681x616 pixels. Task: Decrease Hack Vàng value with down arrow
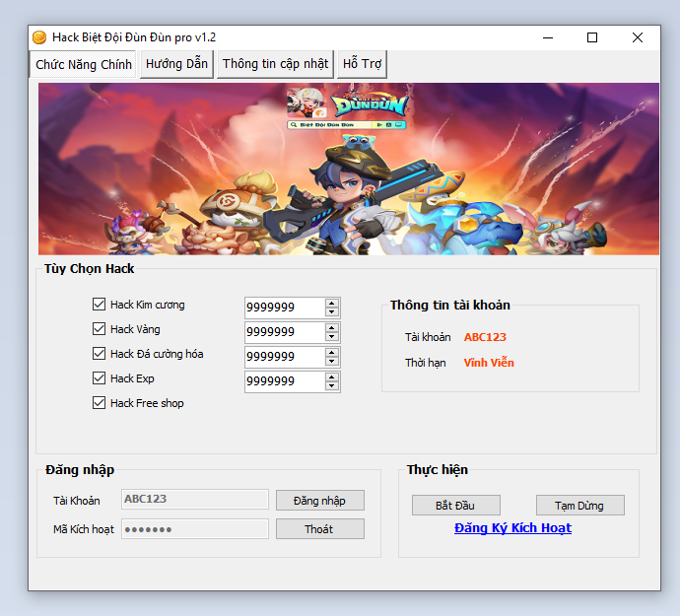tap(332, 337)
